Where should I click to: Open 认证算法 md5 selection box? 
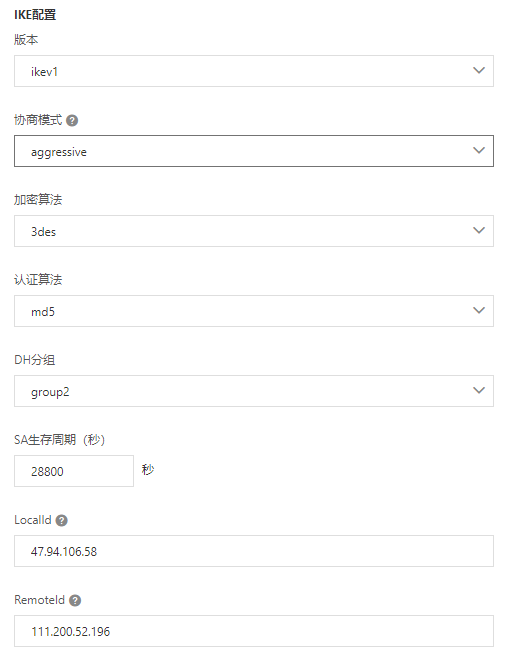(x=254, y=311)
